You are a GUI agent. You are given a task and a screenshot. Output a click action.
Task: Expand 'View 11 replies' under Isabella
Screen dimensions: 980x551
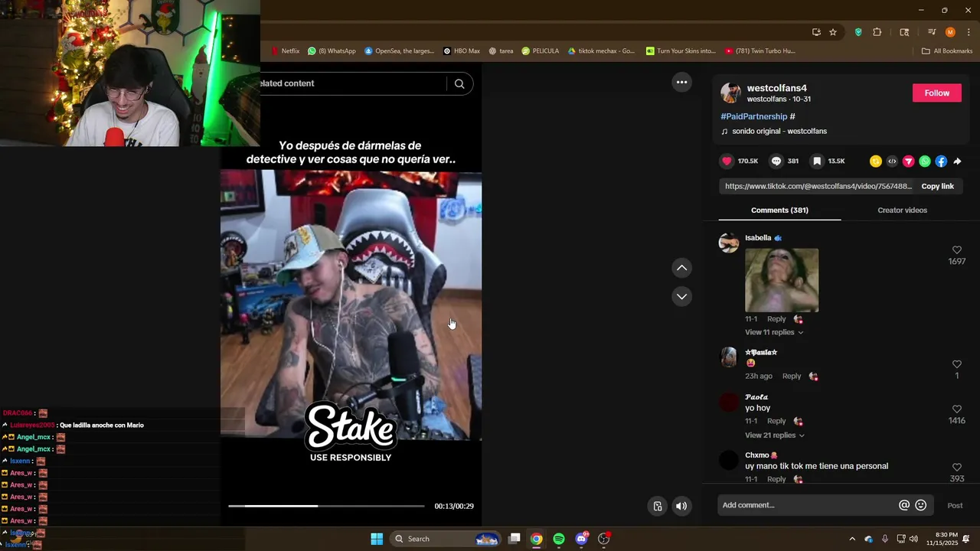pos(774,332)
